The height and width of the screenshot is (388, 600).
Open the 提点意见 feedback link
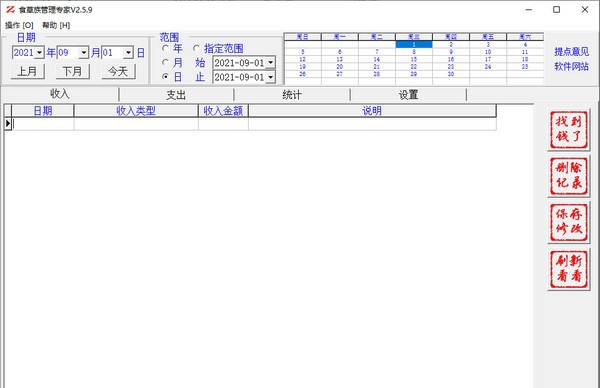571,52
